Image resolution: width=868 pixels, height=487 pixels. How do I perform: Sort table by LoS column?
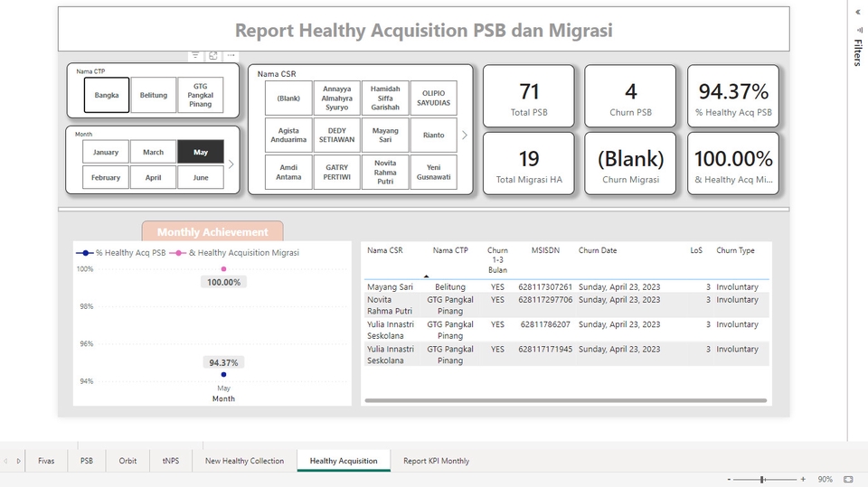point(696,250)
